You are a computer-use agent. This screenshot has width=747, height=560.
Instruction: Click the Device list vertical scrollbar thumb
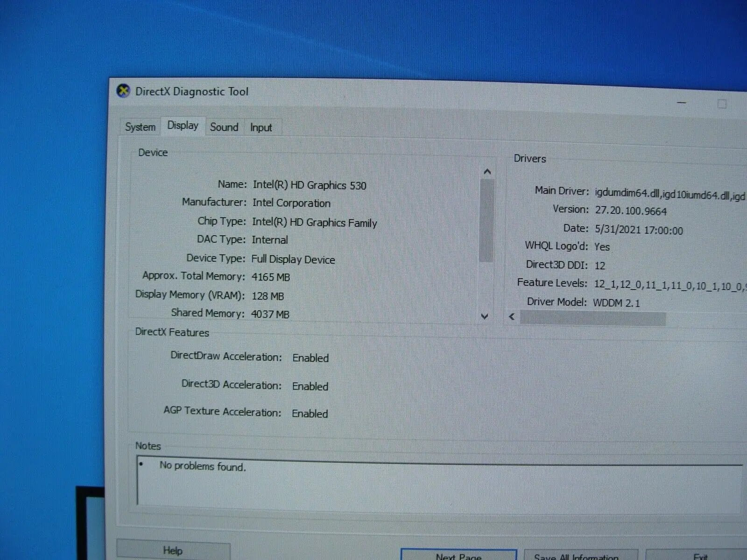tap(486, 220)
